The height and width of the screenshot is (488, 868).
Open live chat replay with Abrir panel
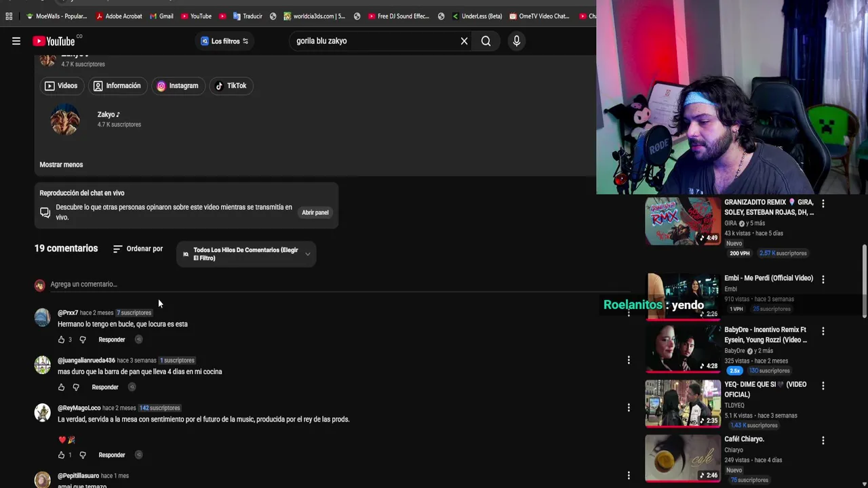pos(315,213)
